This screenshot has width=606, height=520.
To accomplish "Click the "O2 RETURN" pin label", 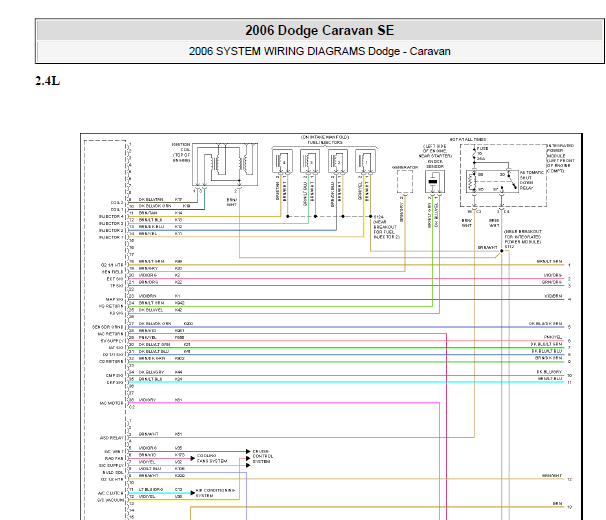I will point(111,362).
